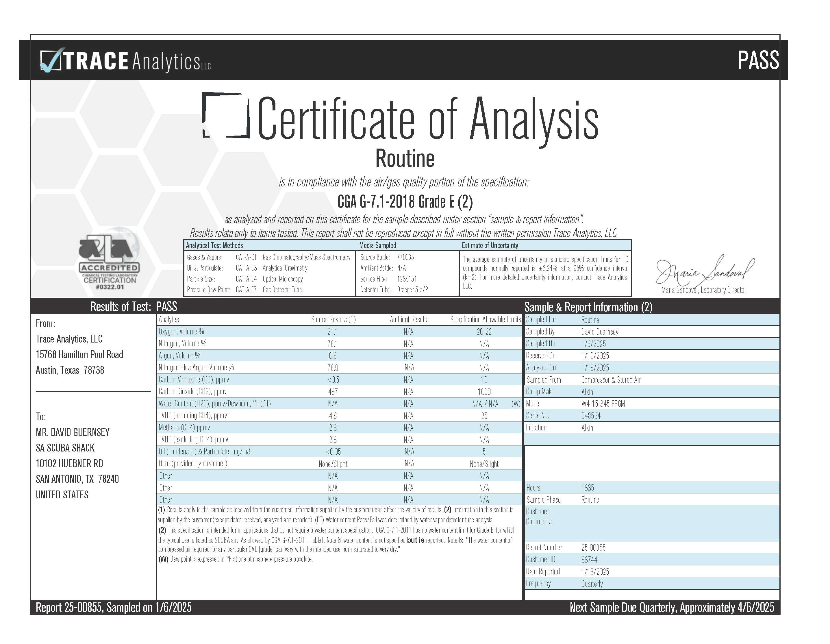This screenshot has width=830, height=644.
Task: Click the (W) dew point footnote
Action: pos(235,559)
